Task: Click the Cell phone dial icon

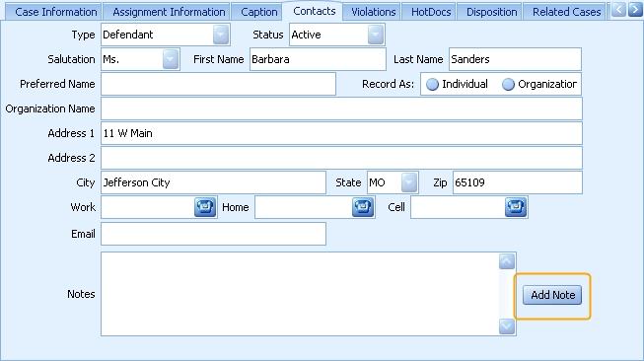Action: [516, 207]
